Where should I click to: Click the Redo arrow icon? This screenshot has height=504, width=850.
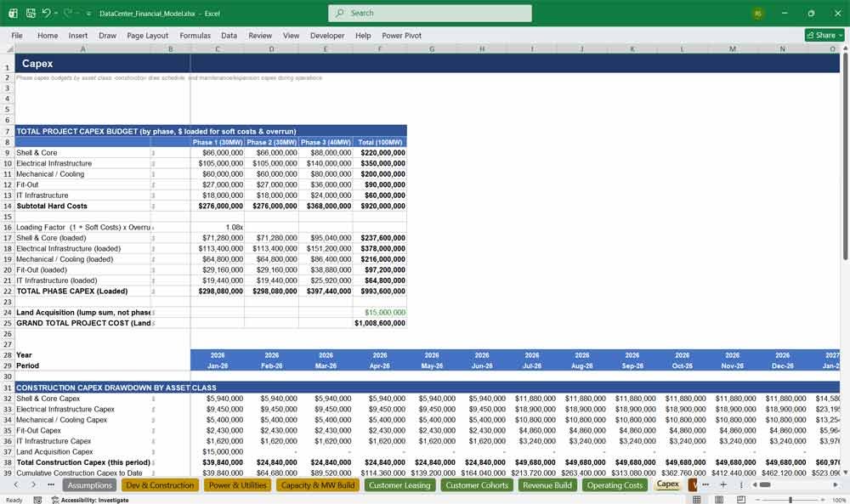[68, 13]
